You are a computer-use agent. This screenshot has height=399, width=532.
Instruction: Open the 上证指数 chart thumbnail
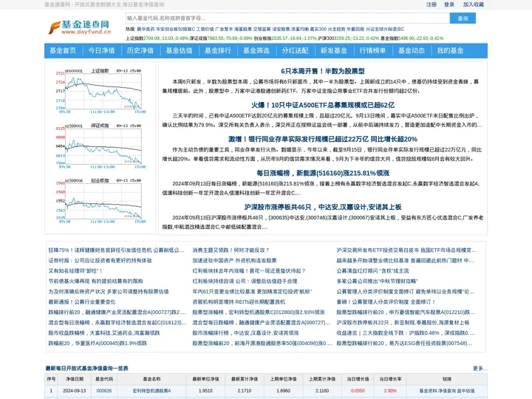pos(100,91)
